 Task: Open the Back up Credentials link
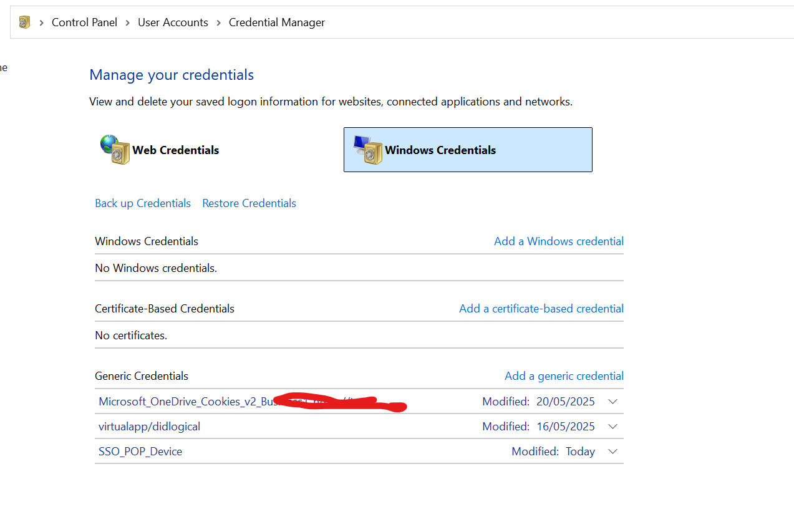pos(142,203)
